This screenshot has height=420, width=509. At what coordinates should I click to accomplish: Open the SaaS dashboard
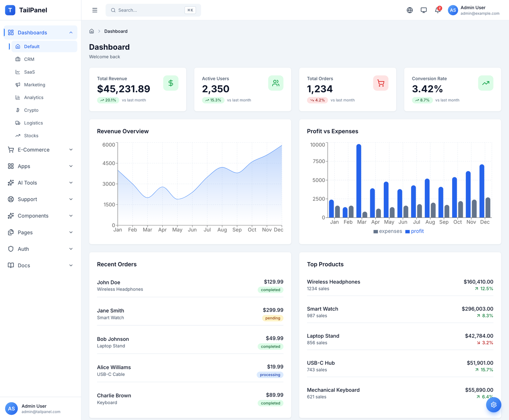[44, 72]
